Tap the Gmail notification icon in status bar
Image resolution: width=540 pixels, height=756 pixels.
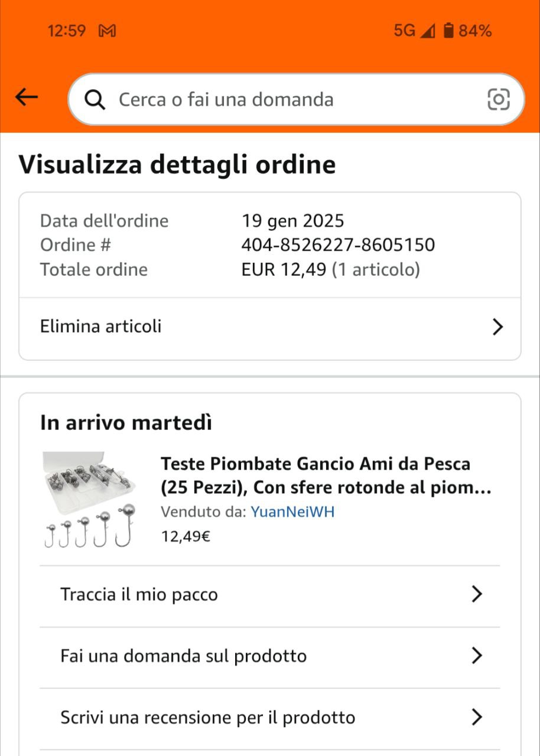107,31
